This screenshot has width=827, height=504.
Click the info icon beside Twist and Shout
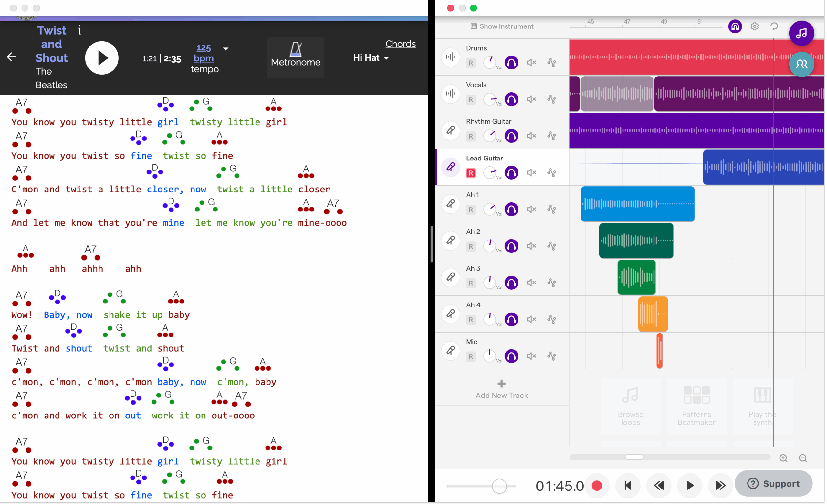[79, 30]
